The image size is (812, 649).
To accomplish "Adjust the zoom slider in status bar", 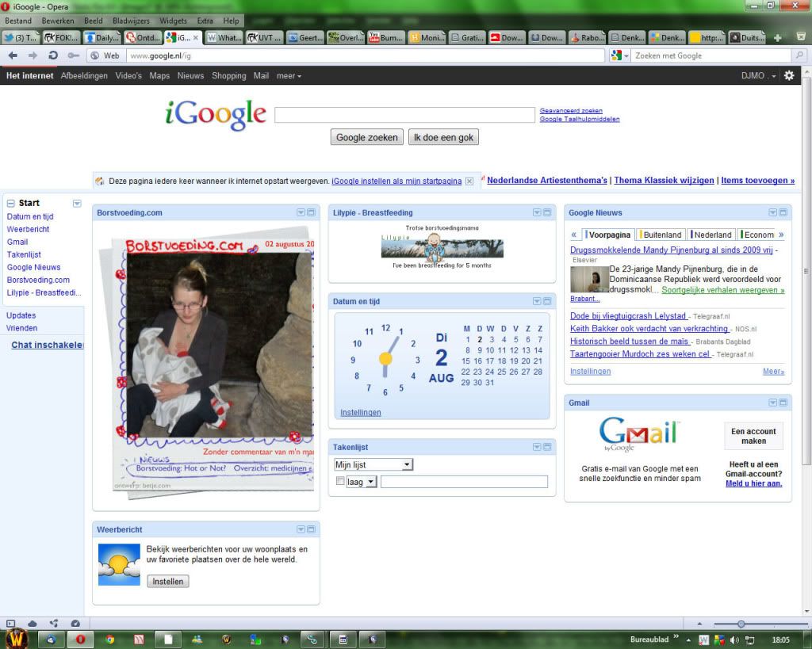I will (741, 624).
